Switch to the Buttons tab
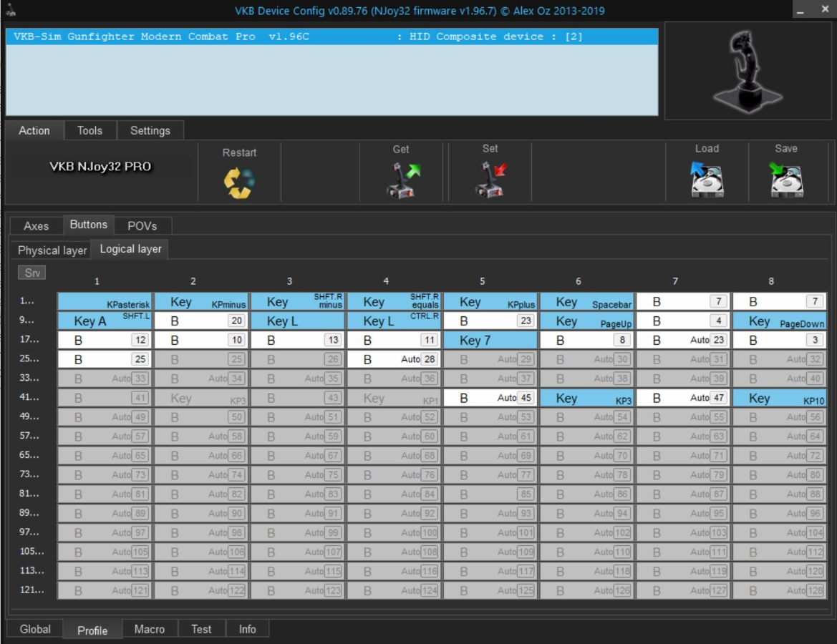The image size is (837, 644). [89, 225]
